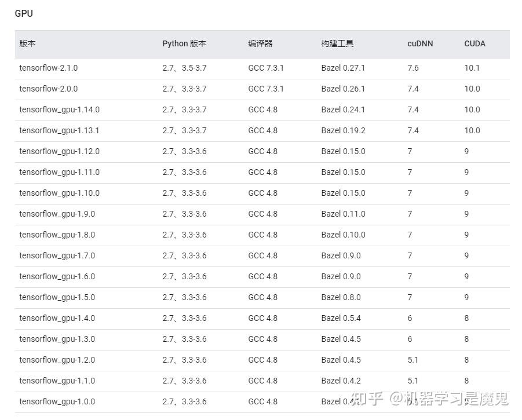Select the 版本 column header

coord(27,43)
